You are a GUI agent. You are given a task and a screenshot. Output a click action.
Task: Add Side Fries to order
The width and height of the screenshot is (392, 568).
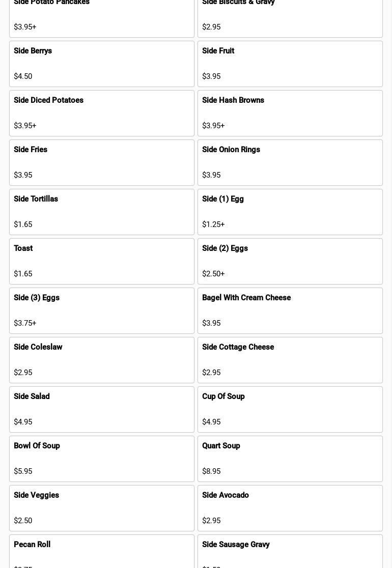point(102,163)
